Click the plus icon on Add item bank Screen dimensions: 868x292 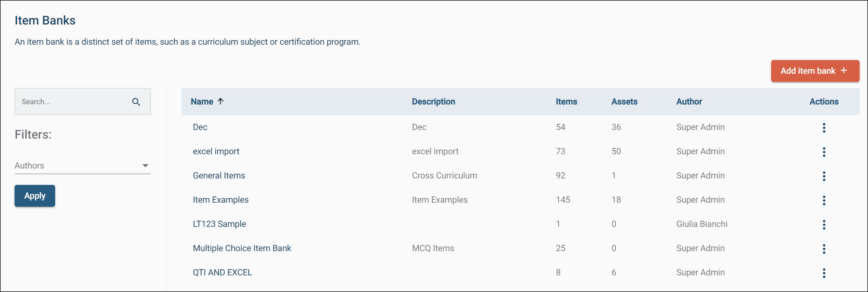(x=844, y=71)
